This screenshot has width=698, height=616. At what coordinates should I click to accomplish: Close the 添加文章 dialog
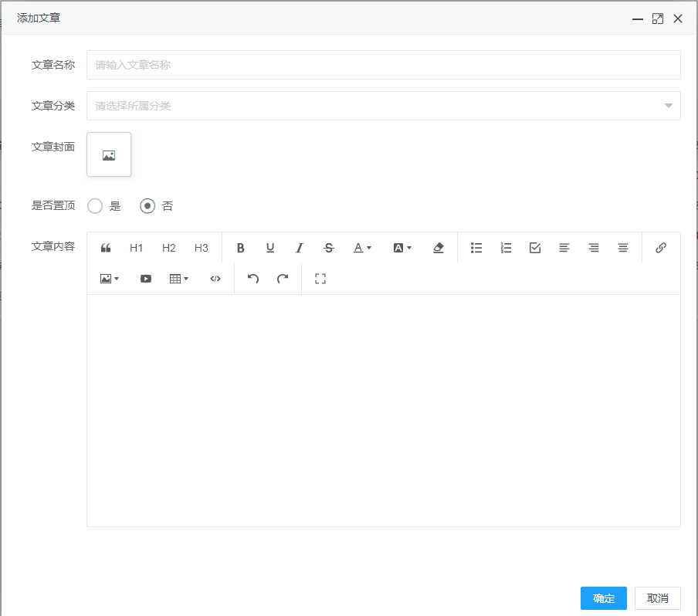(x=677, y=19)
